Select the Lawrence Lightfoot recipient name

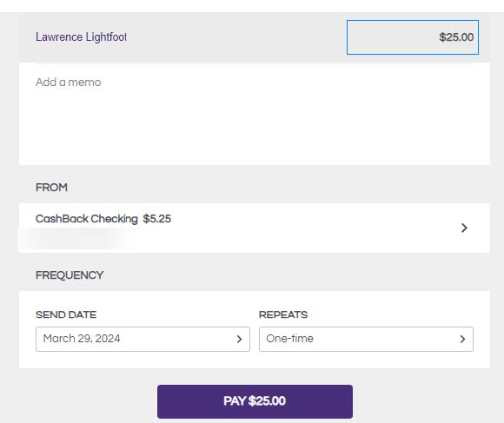[81, 37]
